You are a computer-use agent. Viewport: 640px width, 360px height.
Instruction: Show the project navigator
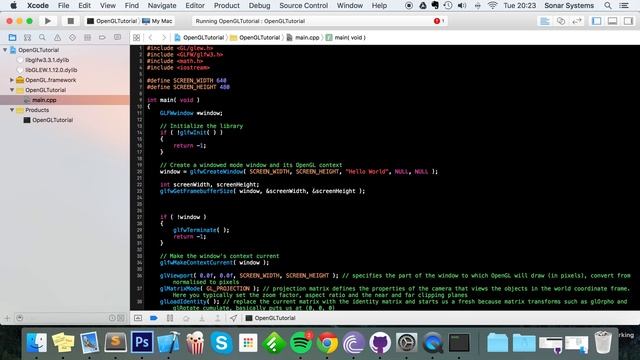(12, 38)
